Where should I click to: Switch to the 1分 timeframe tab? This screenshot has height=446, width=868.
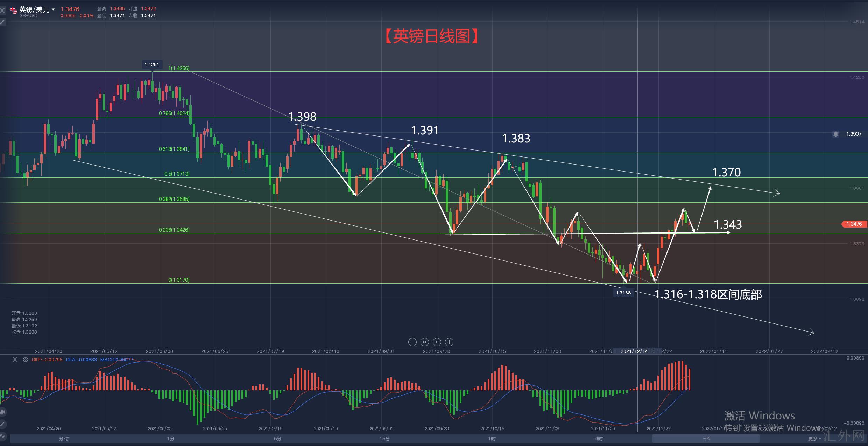point(171,439)
